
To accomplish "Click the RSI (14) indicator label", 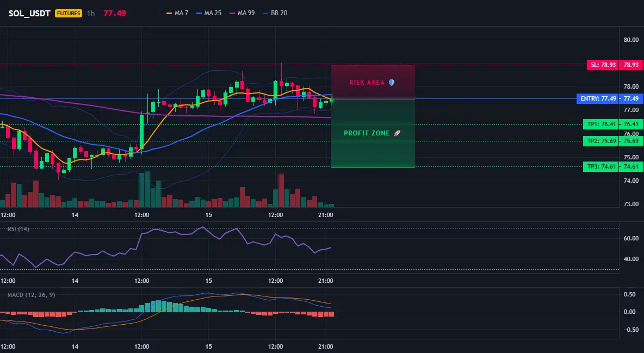I will [18, 229].
